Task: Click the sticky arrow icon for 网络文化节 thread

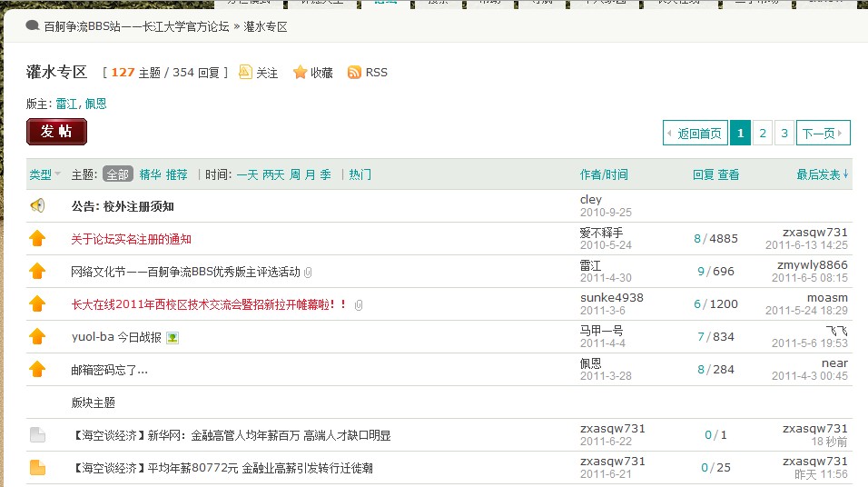Action: 37,271
